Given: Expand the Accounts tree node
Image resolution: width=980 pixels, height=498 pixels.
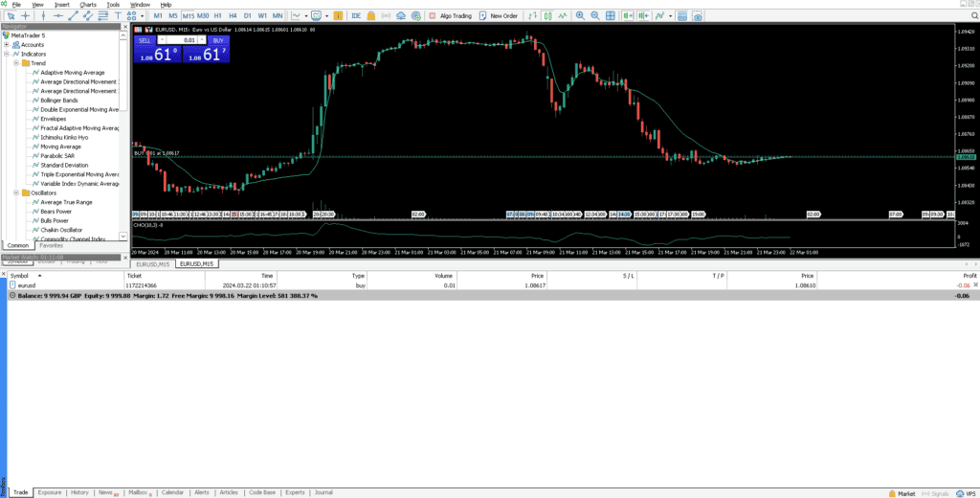Looking at the screenshot, I should pyautogui.click(x=7, y=44).
